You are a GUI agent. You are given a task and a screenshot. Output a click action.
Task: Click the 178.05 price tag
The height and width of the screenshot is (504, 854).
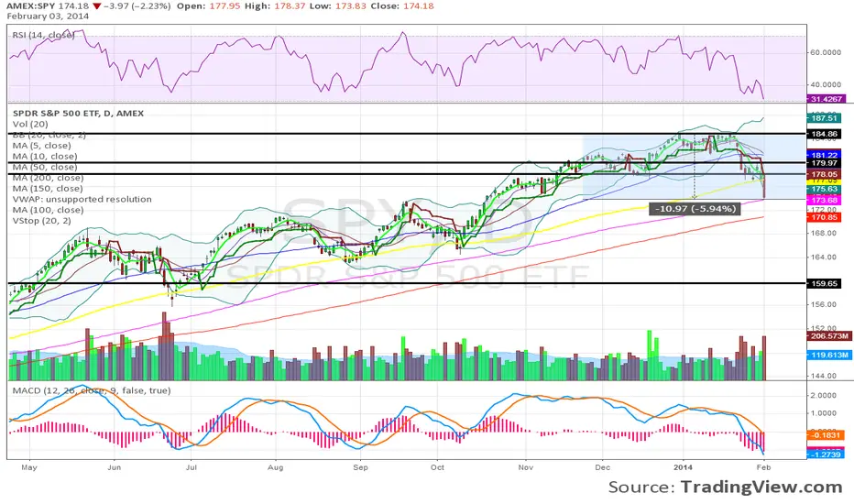824,174
